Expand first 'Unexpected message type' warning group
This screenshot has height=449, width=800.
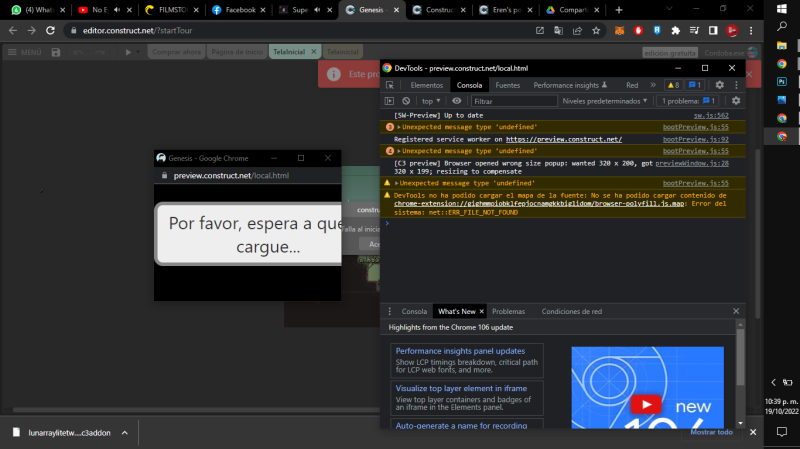(399, 127)
